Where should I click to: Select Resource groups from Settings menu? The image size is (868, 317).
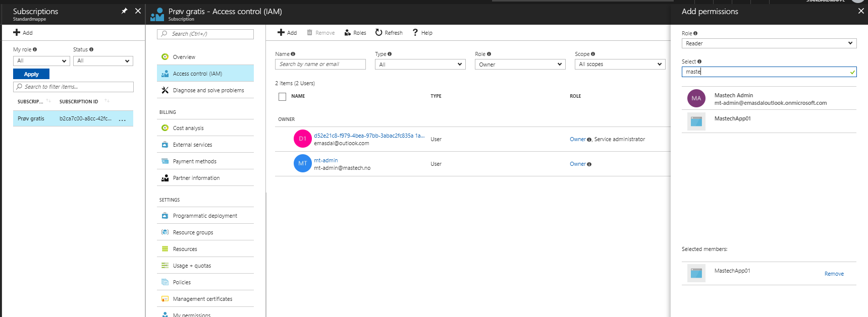pyautogui.click(x=193, y=232)
